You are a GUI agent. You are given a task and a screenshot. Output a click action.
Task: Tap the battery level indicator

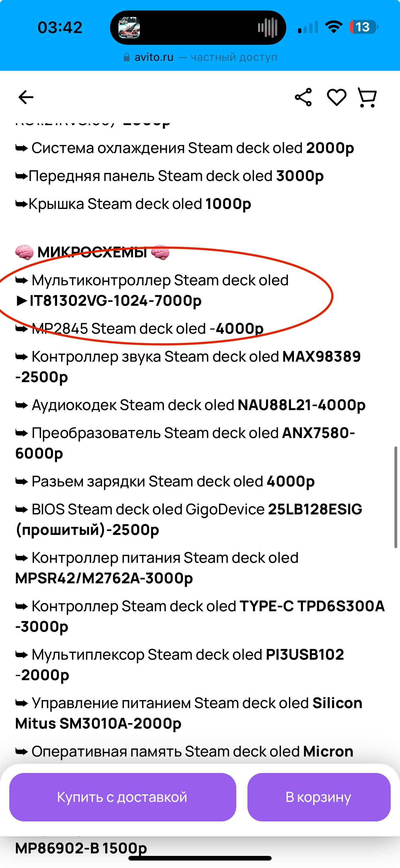point(364,27)
